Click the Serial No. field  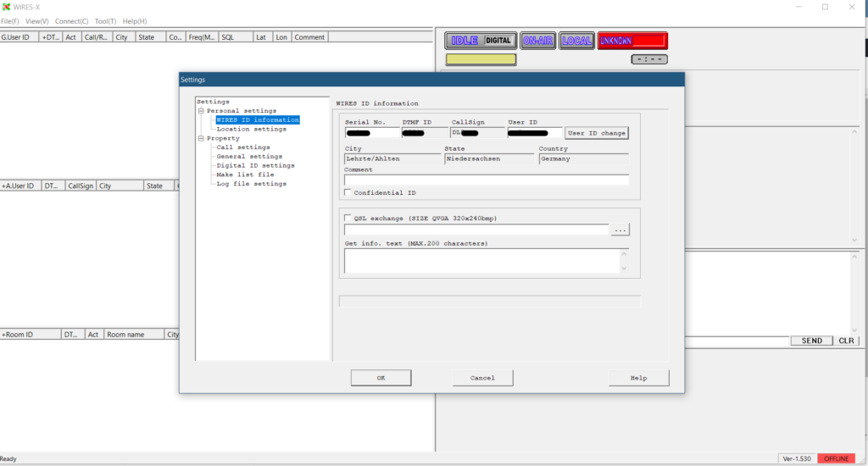(x=371, y=133)
